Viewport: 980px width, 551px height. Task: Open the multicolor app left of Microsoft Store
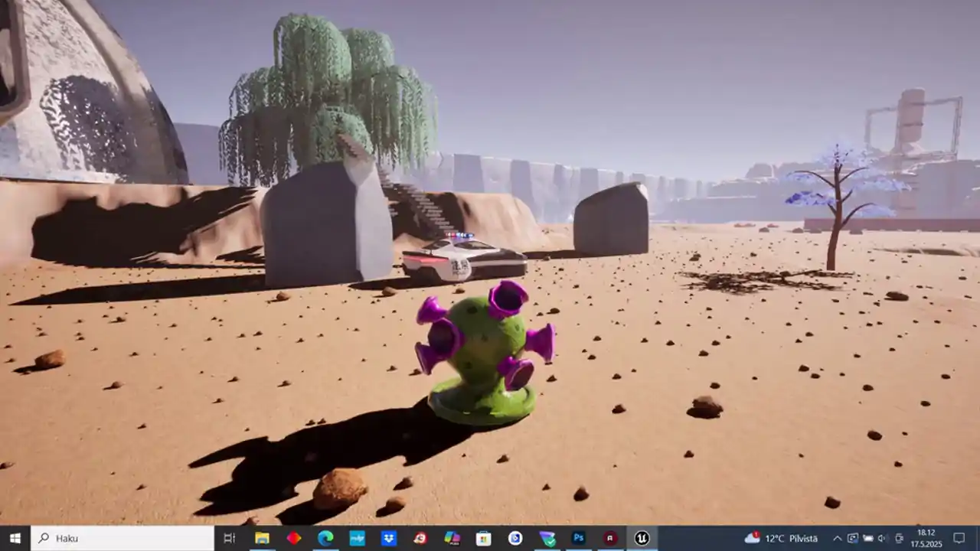(452, 538)
